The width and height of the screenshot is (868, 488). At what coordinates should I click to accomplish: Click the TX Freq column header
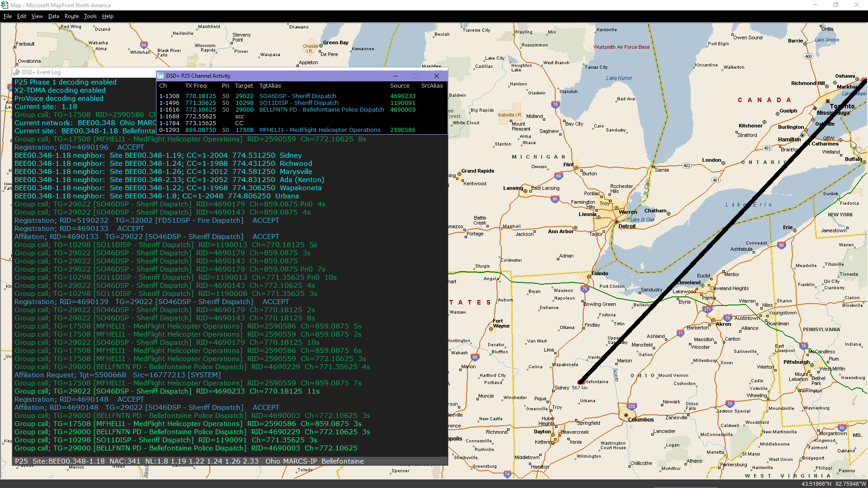click(x=196, y=86)
